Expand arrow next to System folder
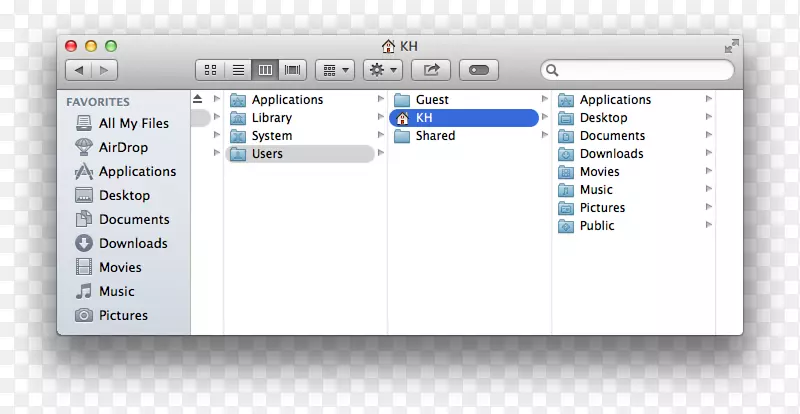This screenshot has height=414, width=800. [x=381, y=135]
